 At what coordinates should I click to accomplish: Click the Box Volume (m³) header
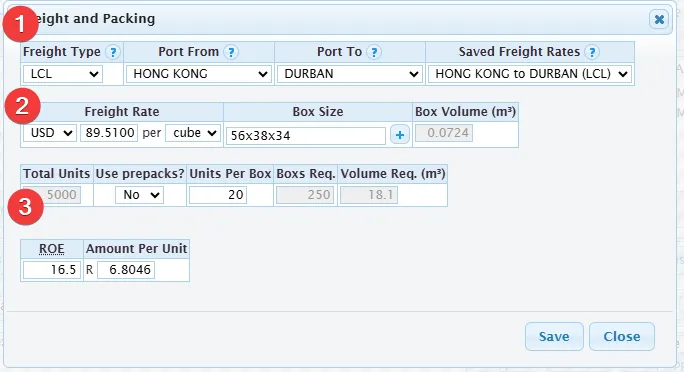465,112
